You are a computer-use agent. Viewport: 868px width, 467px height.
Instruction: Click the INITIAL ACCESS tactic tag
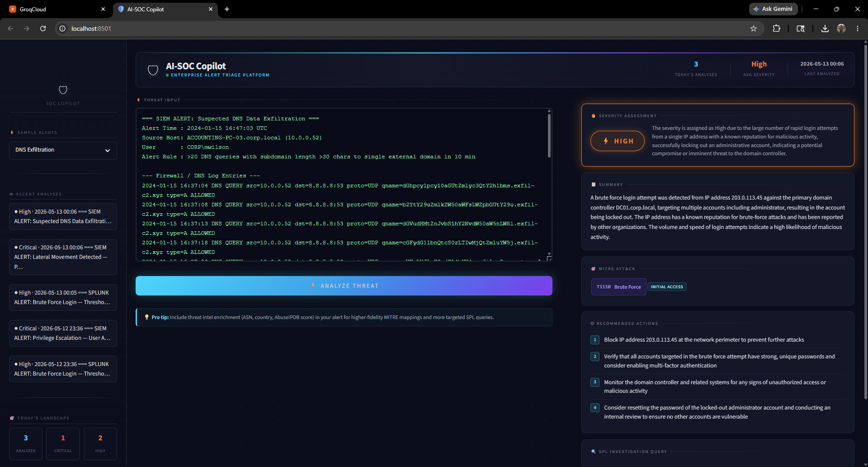point(667,287)
